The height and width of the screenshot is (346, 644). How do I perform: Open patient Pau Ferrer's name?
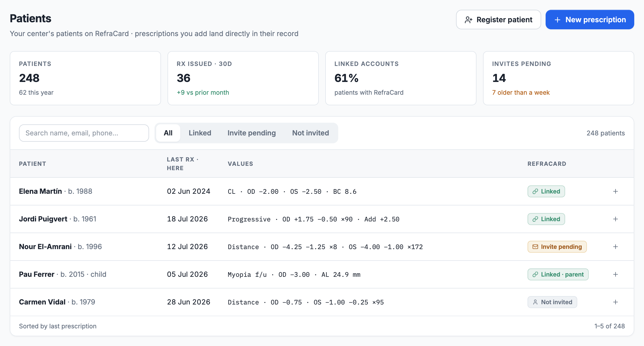37,274
